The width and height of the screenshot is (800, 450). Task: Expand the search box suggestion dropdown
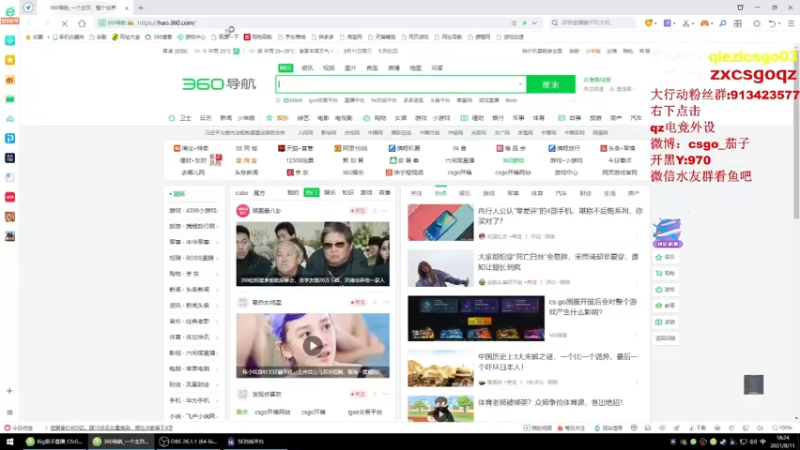[520, 84]
